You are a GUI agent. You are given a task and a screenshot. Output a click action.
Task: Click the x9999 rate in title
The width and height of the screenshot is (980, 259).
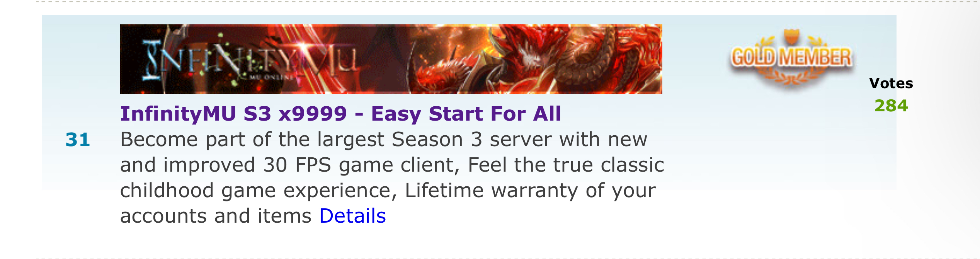[313, 114]
